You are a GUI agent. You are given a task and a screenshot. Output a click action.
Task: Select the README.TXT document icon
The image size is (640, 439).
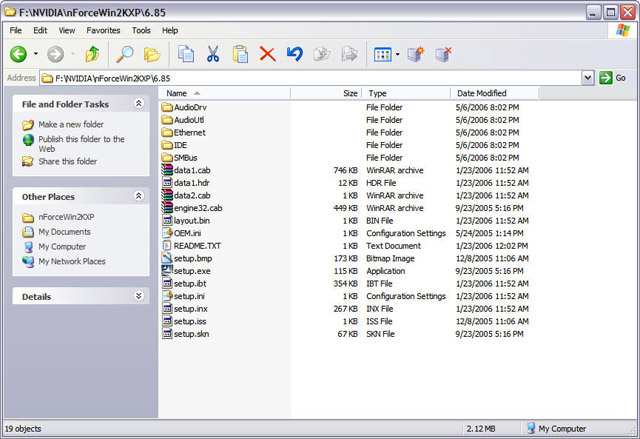tap(167, 246)
